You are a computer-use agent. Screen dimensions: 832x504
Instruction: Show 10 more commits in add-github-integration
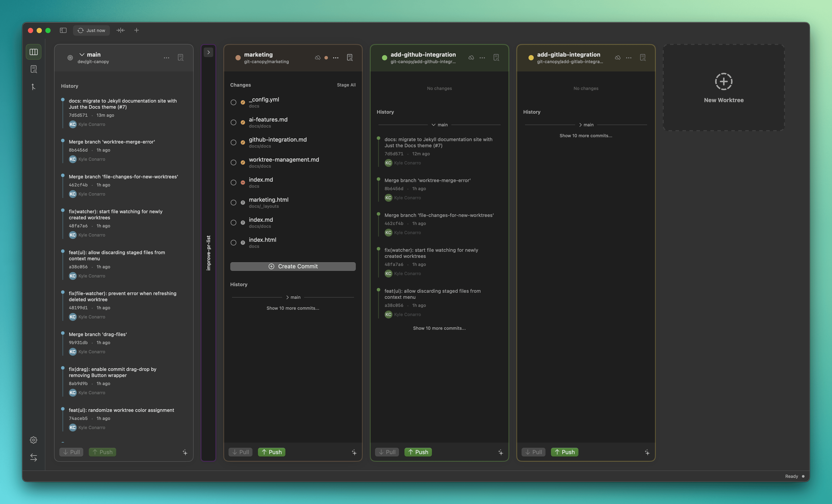[439, 328]
